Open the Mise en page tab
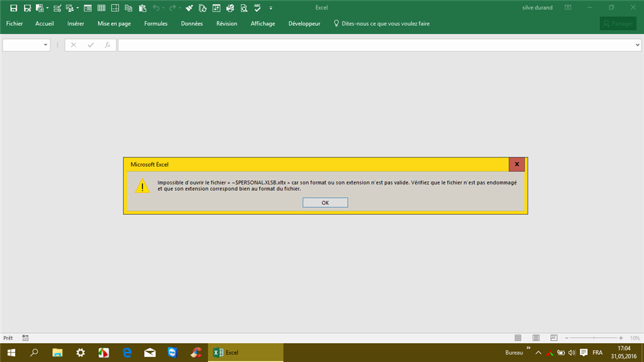The height and width of the screenshot is (362, 644). (x=114, y=23)
